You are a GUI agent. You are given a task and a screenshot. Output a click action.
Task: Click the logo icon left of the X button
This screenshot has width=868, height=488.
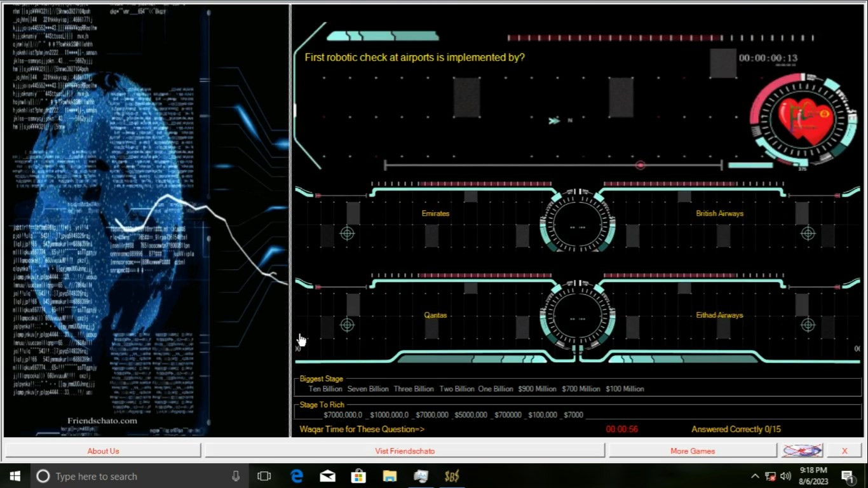click(803, 451)
